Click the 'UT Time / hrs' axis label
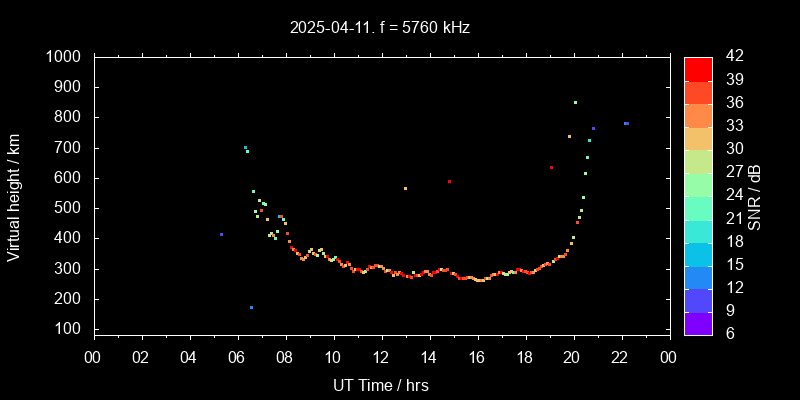Image resolution: width=800 pixels, height=400 pixels. (380, 384)
